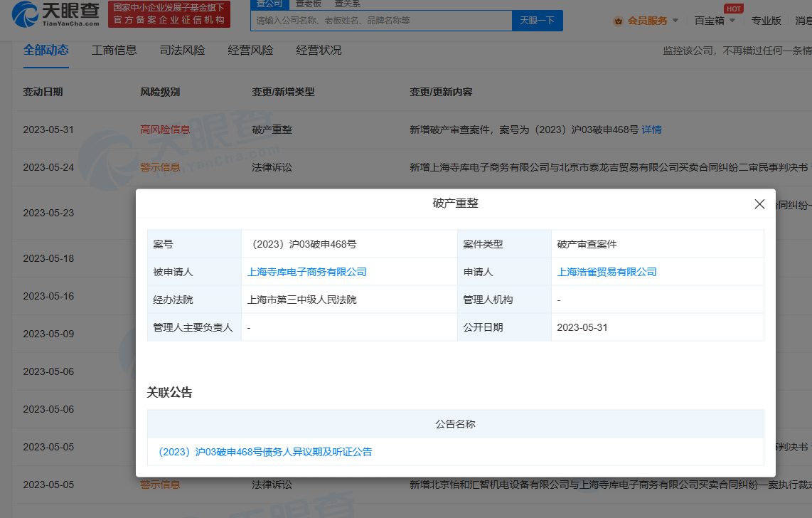Click the 消息 menu item
Image resolution: width=812 pixels, height=518 pixels.
[806, 21]
